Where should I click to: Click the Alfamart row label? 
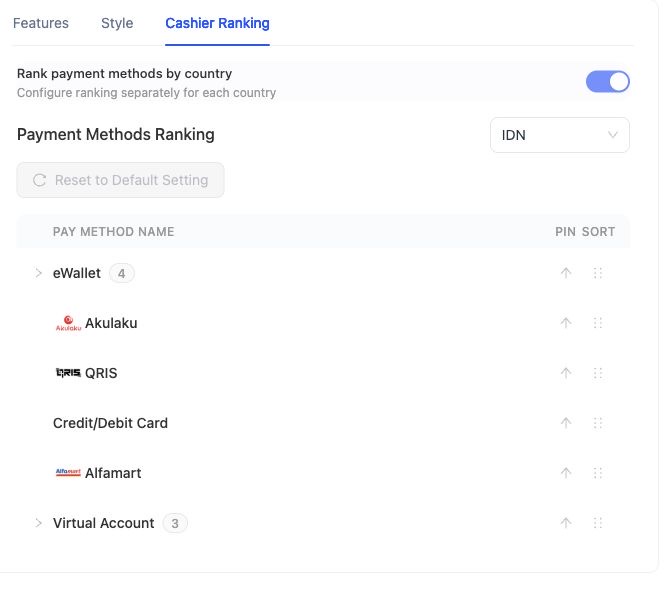tap(113, 473)
